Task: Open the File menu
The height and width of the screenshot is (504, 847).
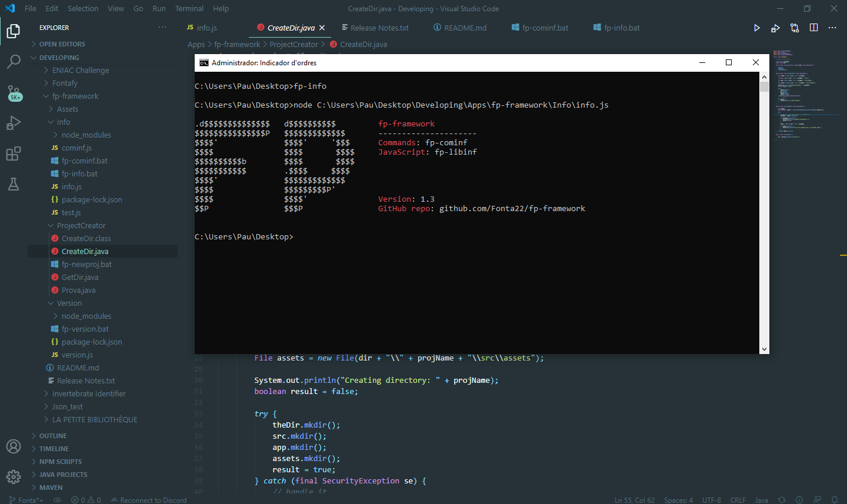Action: click(31, 8)
